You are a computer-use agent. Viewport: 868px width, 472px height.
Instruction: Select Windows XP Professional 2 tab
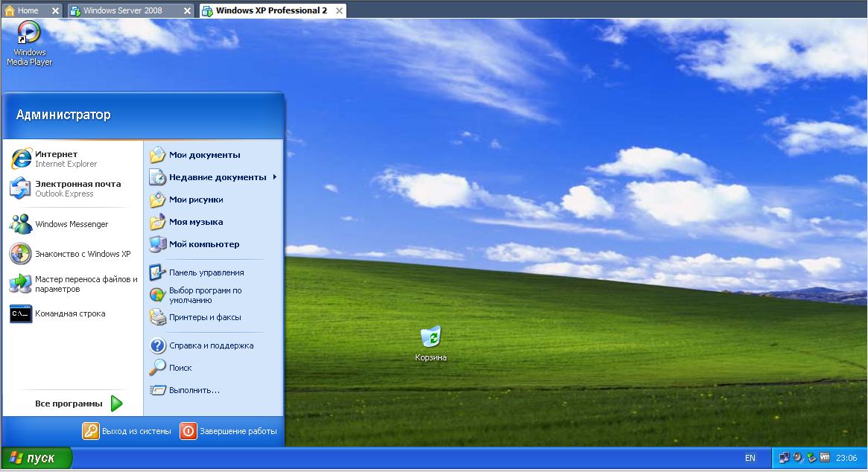271,10
